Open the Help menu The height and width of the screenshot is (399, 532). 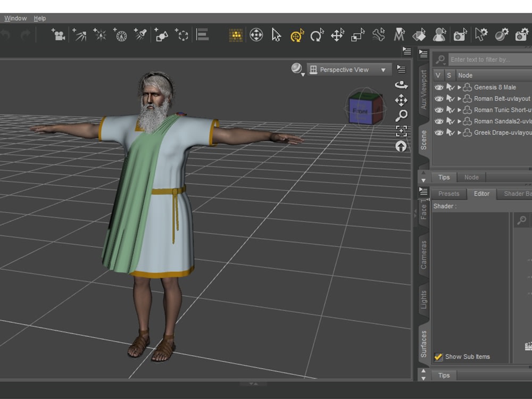[40, 18]
